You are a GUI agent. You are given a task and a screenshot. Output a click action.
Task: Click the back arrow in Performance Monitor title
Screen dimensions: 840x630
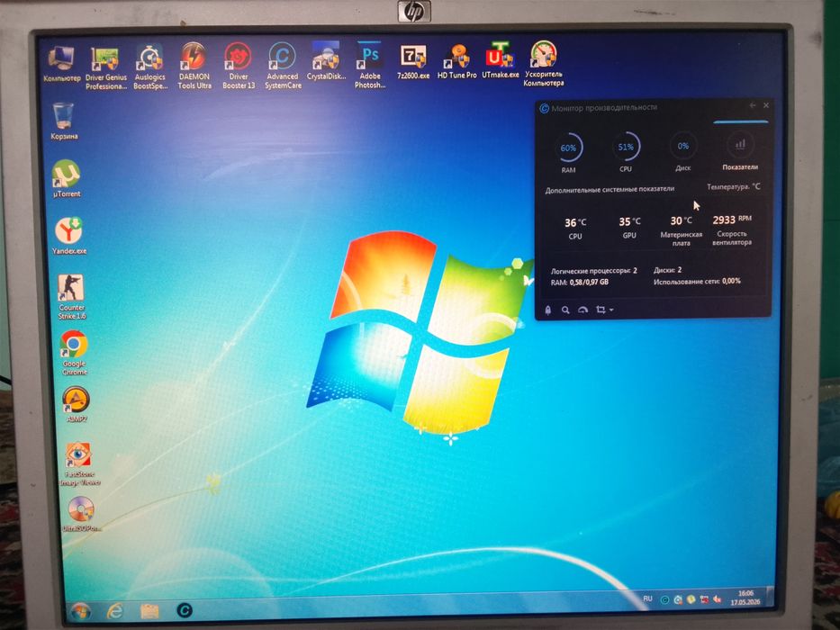click(x=752, y=105)
